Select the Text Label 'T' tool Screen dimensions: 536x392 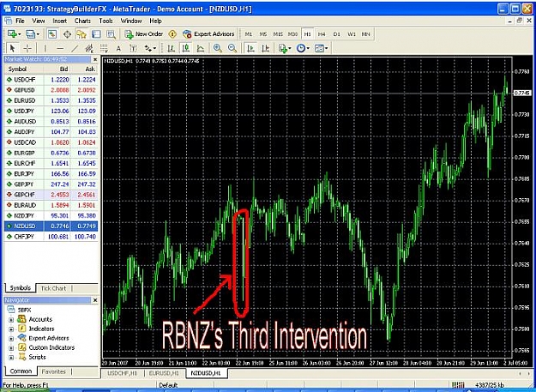(x=133, y=48)
